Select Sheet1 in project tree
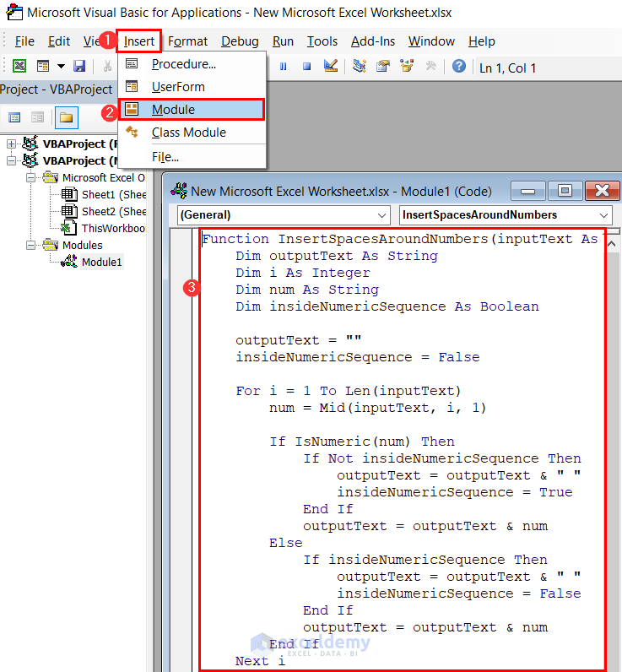This screenshot has width=622, height=672. pos(114,194)
